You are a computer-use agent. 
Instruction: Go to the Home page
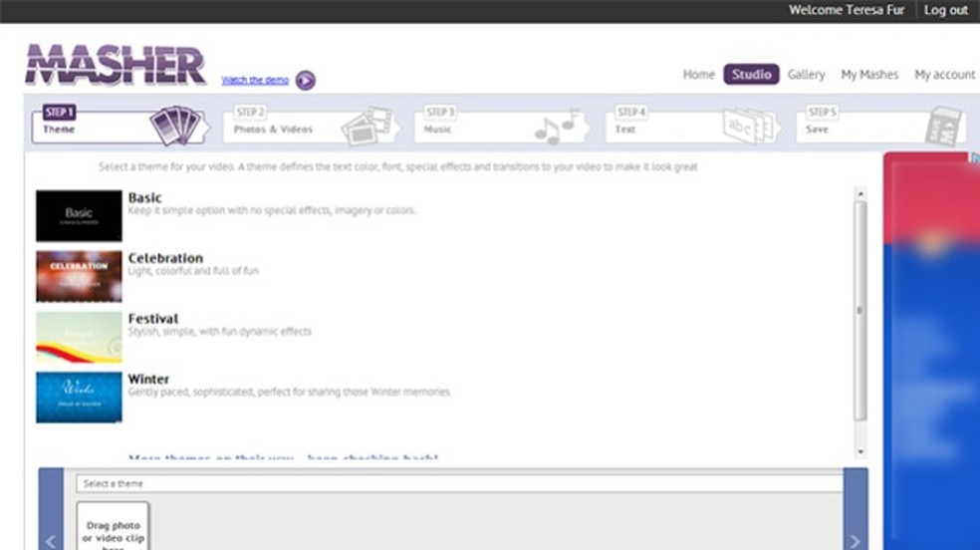point(698,75)
